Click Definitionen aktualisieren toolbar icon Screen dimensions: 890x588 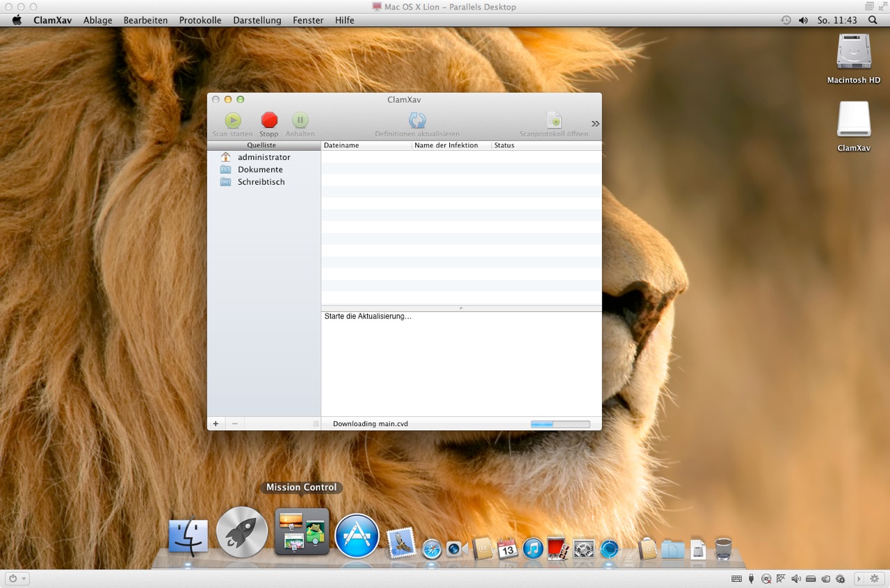[417, 120]
